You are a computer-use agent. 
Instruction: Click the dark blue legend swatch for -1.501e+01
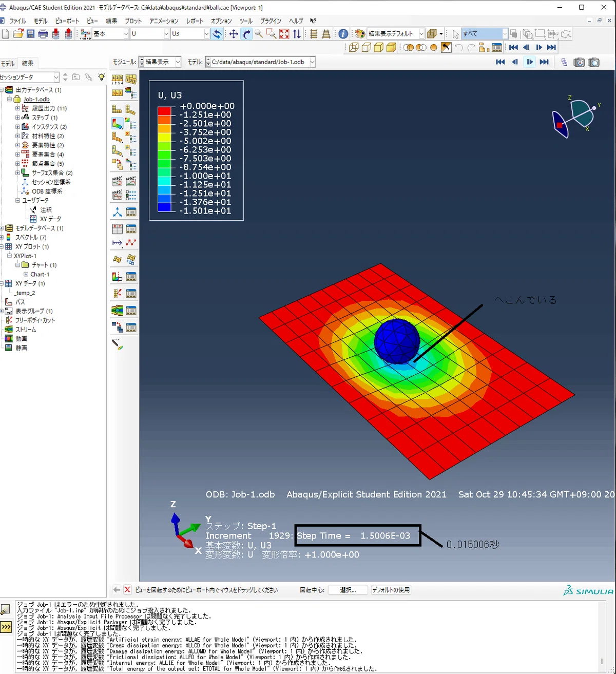tap(164, 207)
